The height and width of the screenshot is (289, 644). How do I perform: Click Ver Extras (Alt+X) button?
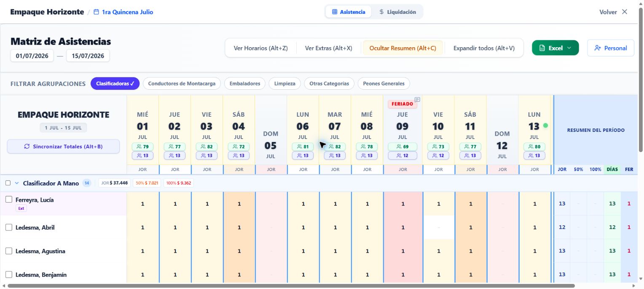tap(328, 48)
